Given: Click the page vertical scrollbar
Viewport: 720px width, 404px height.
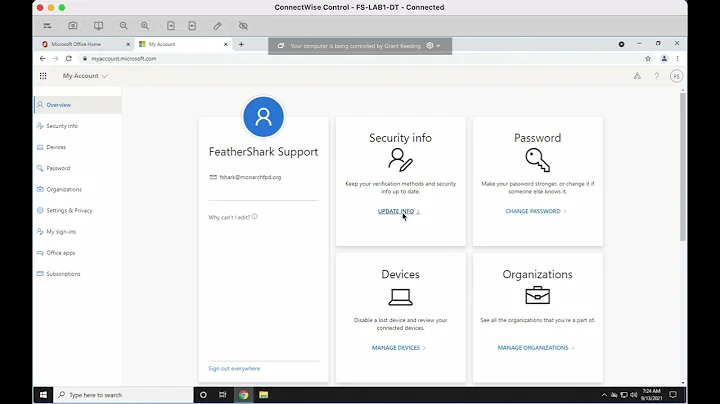Looking at the screenshot, I should (x=683, y=165).
